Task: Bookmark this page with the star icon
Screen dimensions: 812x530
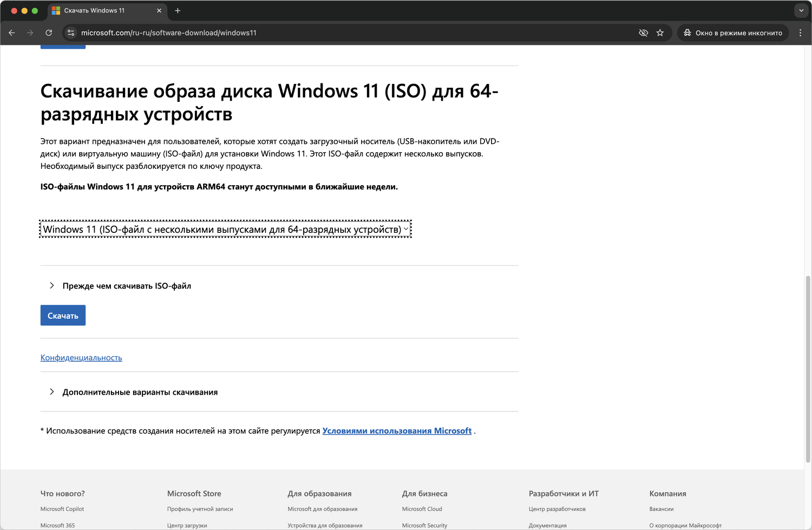Action: pos(660,33)
